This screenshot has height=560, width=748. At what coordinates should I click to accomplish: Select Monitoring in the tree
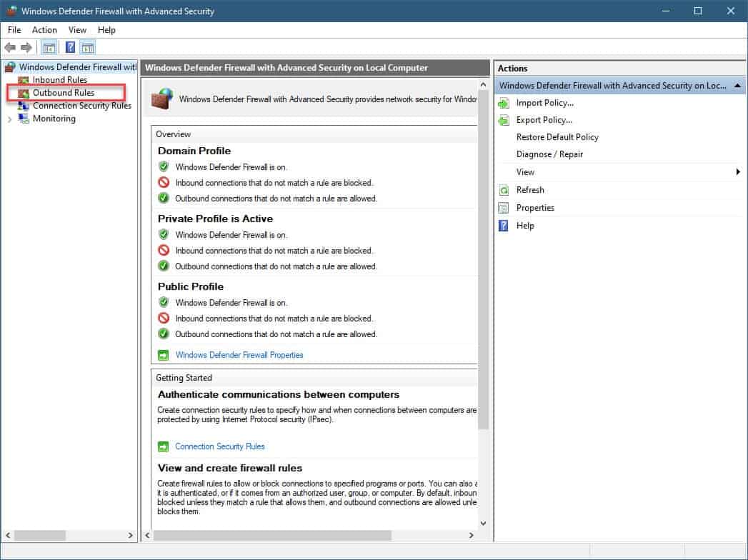[54, 119]
